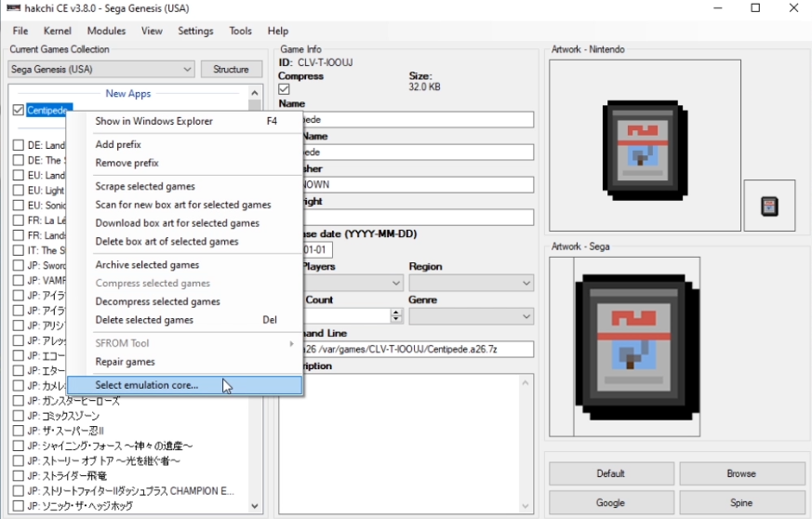812x519 pixels.
Task: Expand the Region dropdown
Action: pyautogui.click(x=472, y=284)
